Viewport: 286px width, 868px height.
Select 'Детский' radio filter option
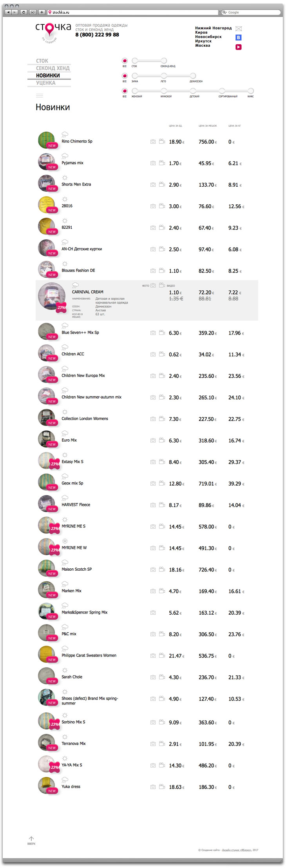(193, 91)
